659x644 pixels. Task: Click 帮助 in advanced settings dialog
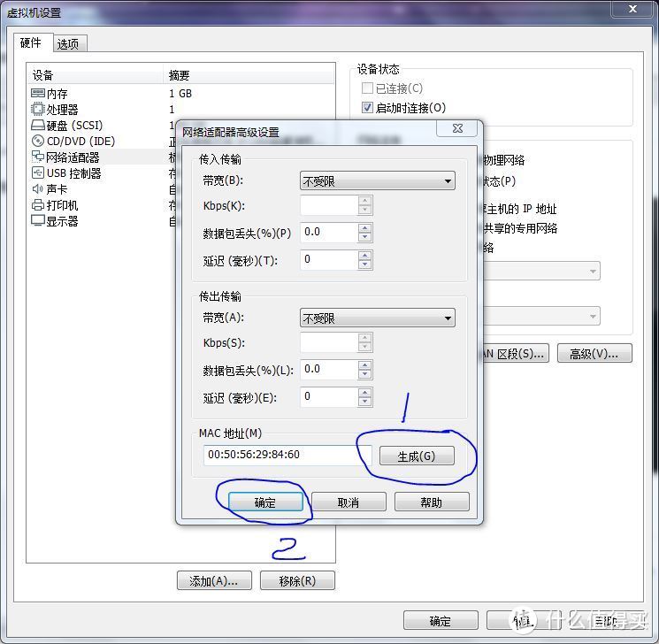(432, 502)
